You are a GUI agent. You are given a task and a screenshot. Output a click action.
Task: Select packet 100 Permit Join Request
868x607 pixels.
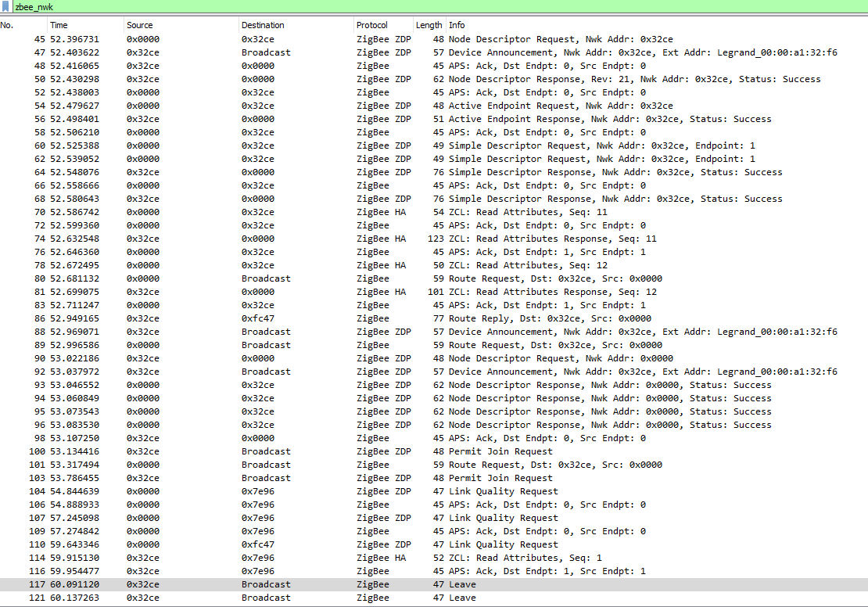click(434, 451)
